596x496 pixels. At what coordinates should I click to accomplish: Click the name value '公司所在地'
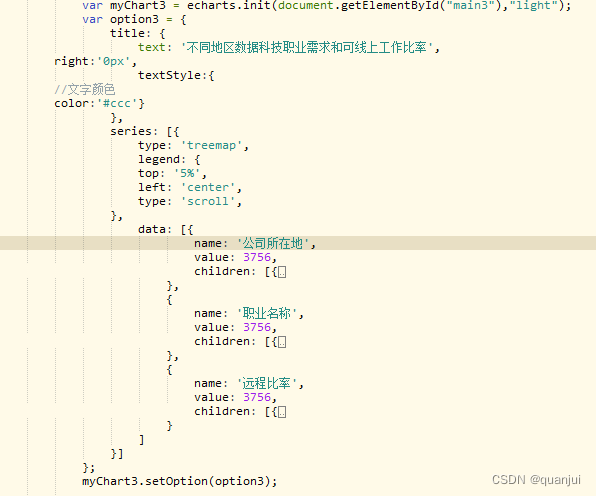click(x=273, y=243)
